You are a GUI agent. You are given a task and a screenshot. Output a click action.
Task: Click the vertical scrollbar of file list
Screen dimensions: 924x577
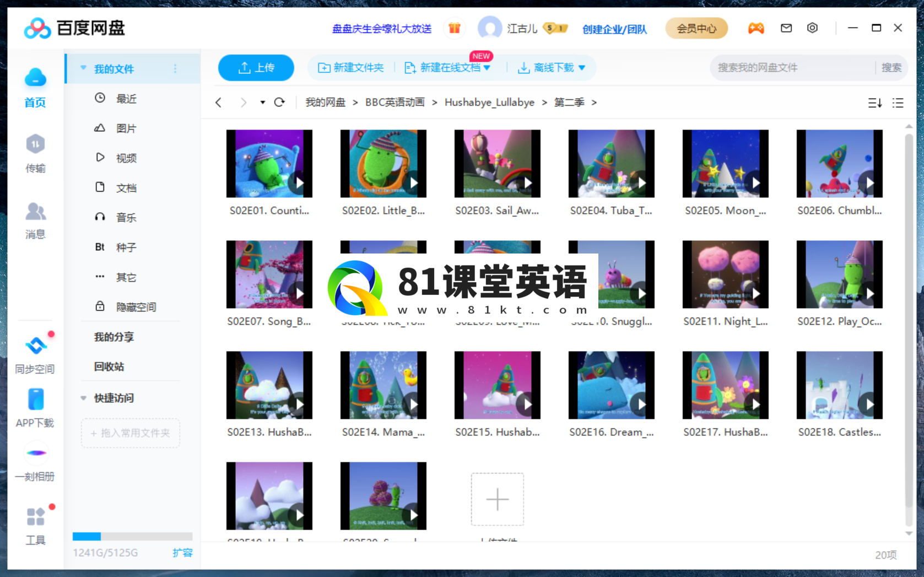(x=909, y=321)
